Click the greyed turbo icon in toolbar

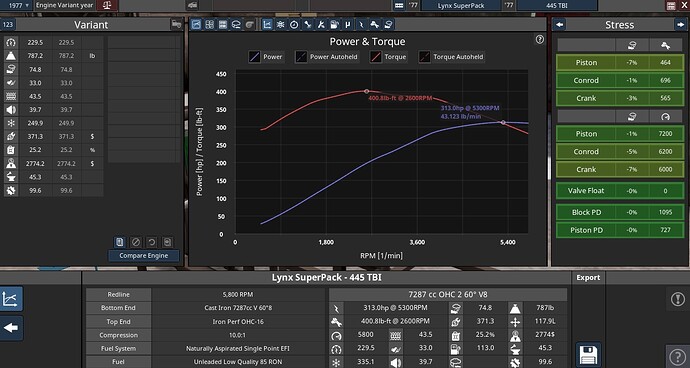(250, 25)
